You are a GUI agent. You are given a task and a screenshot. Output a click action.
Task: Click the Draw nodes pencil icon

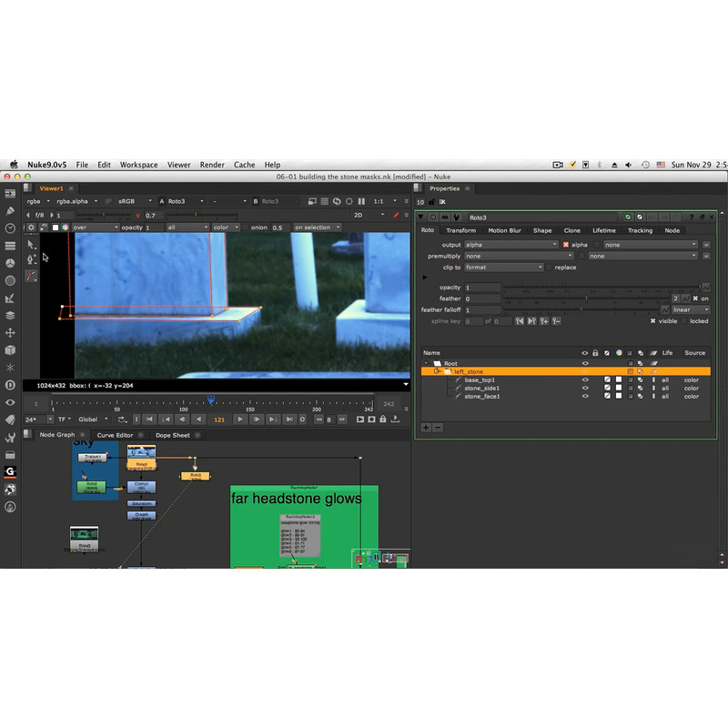point(10,211)
